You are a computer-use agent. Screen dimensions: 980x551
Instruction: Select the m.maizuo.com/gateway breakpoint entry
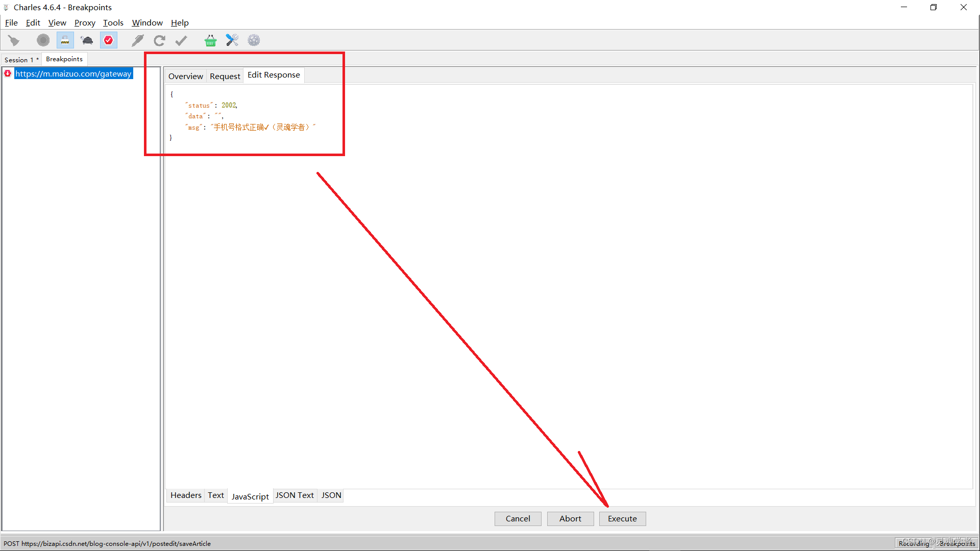[73, 73]
